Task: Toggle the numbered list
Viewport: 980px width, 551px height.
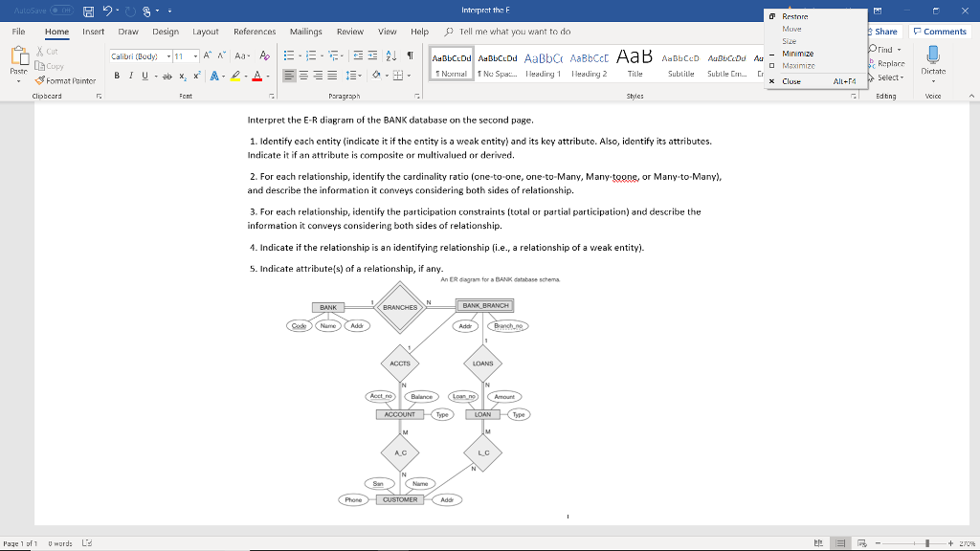Action: (312, 56)
